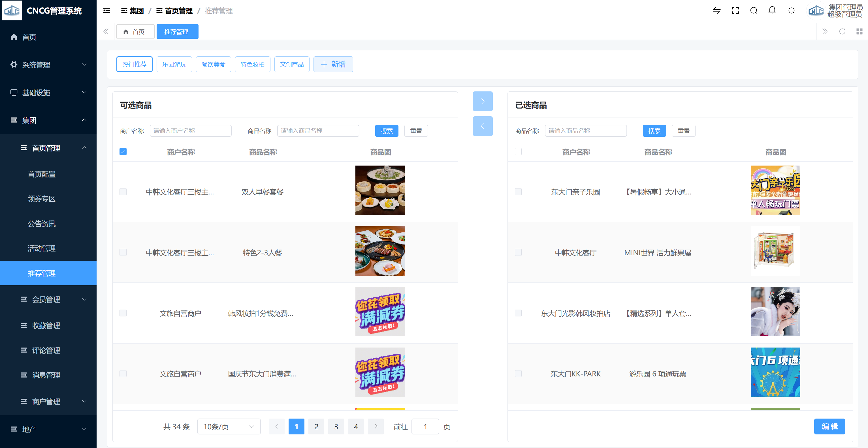Check the 双人早餐套餐 row checkbox

[x=123, y=192]
